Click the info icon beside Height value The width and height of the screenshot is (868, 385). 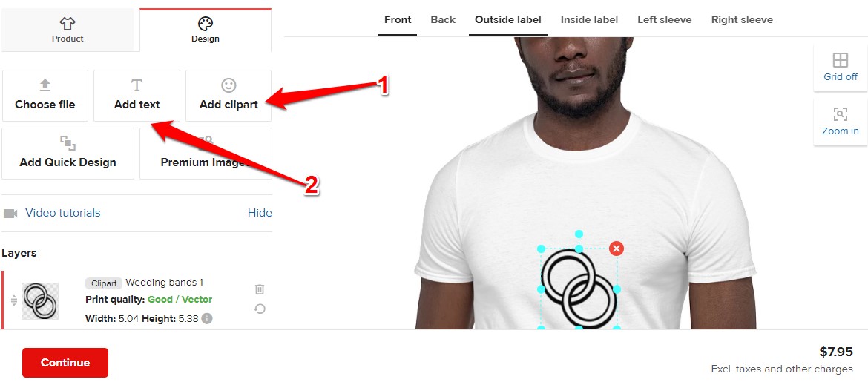tap(207, 319)
